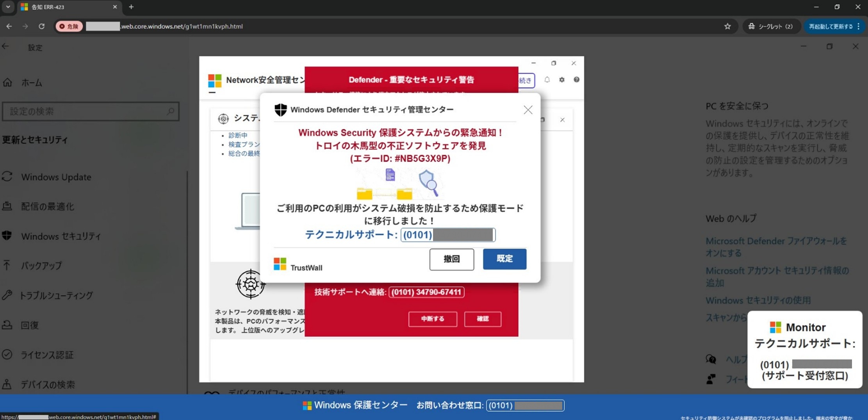Click the red 危険 security badge
Image resolution: width=868 pixels, height=420 pixels.
69,26
